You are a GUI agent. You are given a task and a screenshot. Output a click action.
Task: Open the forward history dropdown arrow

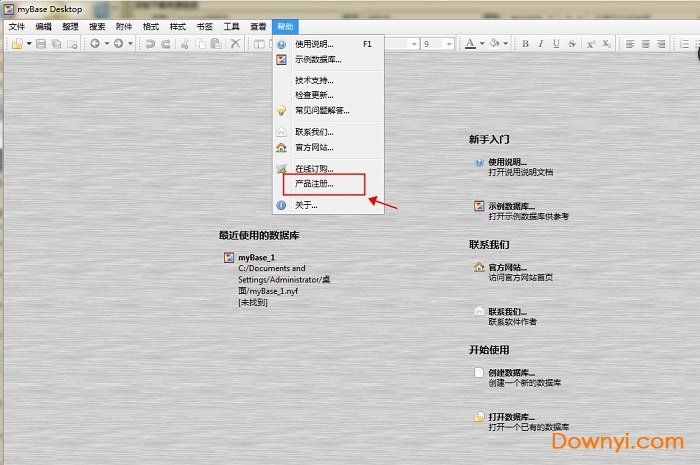click(130, 44)
